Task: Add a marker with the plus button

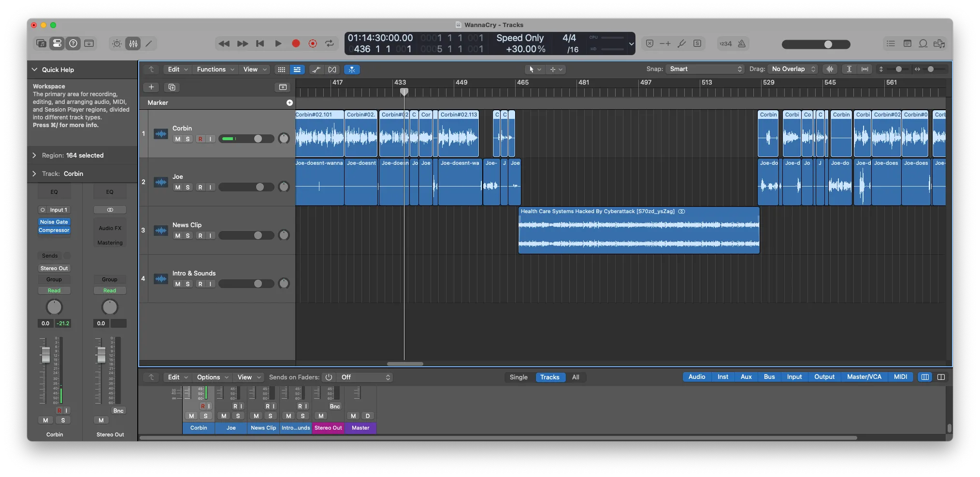Action: coord(289,102)
